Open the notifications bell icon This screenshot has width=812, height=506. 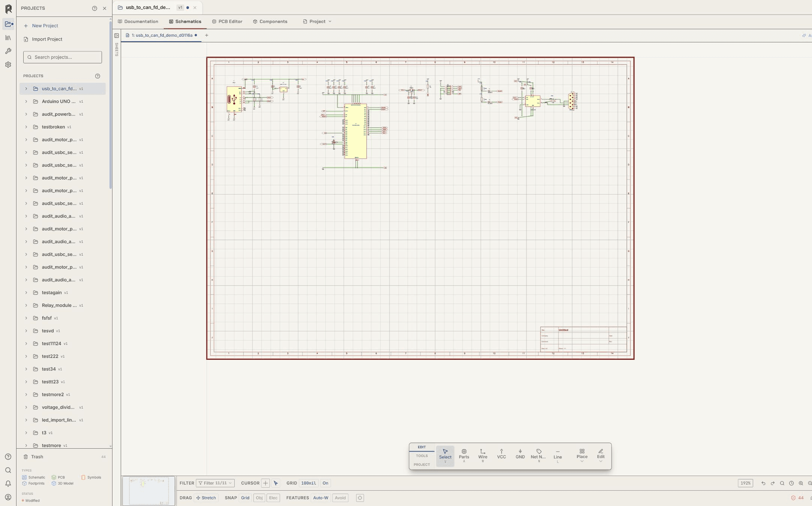[8, 484]
